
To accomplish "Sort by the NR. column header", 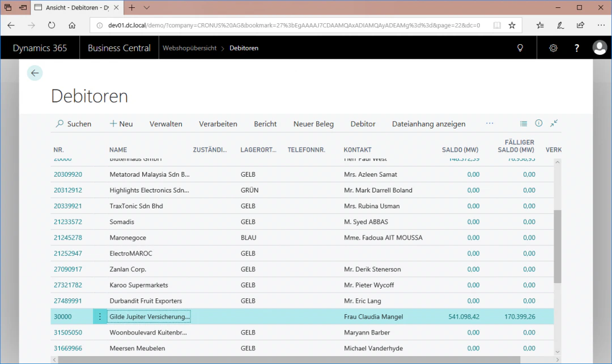I will pyautogui.click(x=58, y=149).
